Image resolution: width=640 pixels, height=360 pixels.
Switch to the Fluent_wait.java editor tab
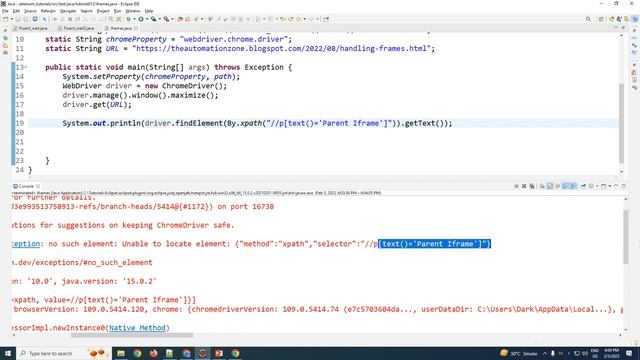(x=31, y=28)
